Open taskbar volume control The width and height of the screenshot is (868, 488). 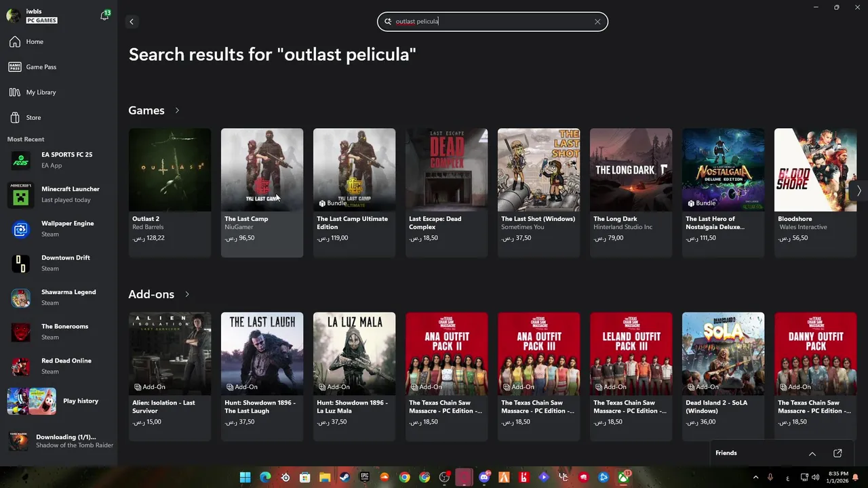tap(816, 477)
